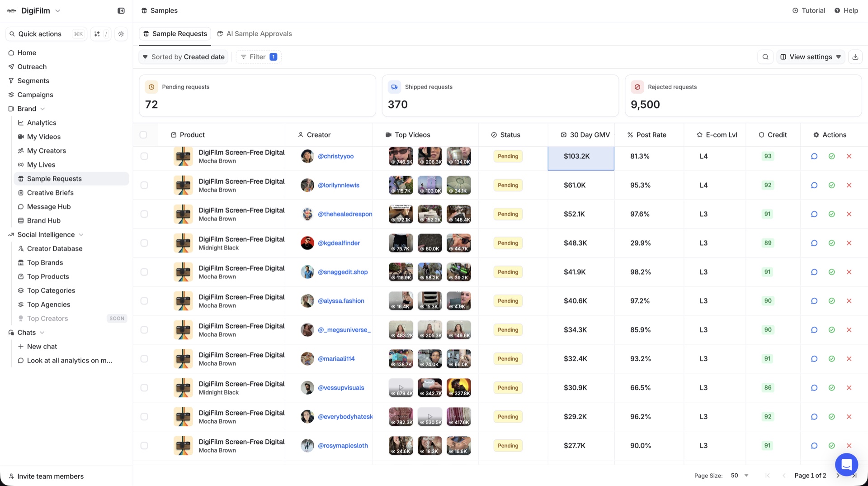Open @christyyoo video with 746.5K views

point(401,156)
